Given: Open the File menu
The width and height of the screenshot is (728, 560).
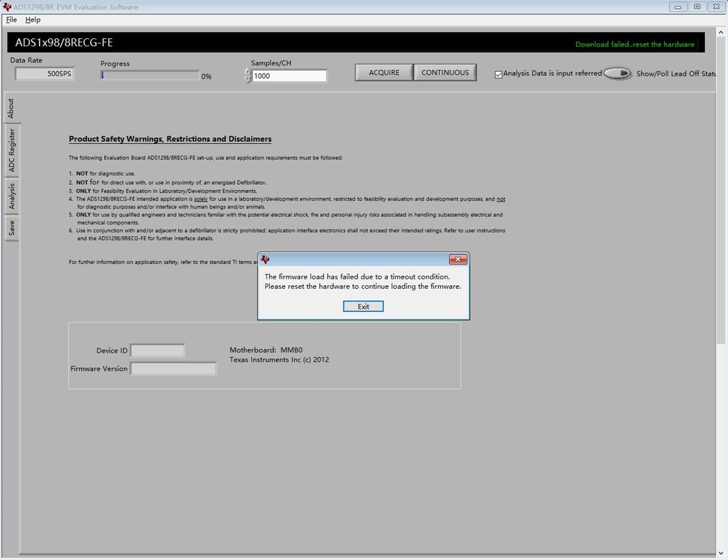Looking at the screenshot, I should (11, 20).
